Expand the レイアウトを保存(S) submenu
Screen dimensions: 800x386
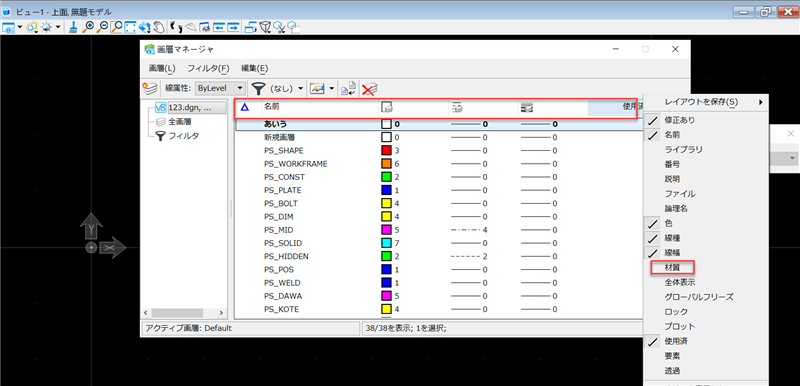click(706, 102)
